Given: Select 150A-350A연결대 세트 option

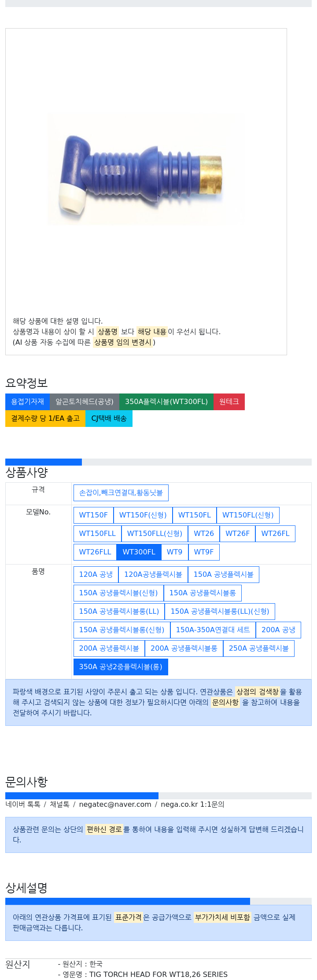Looking at the screenshot, I should tap(213, 630).
